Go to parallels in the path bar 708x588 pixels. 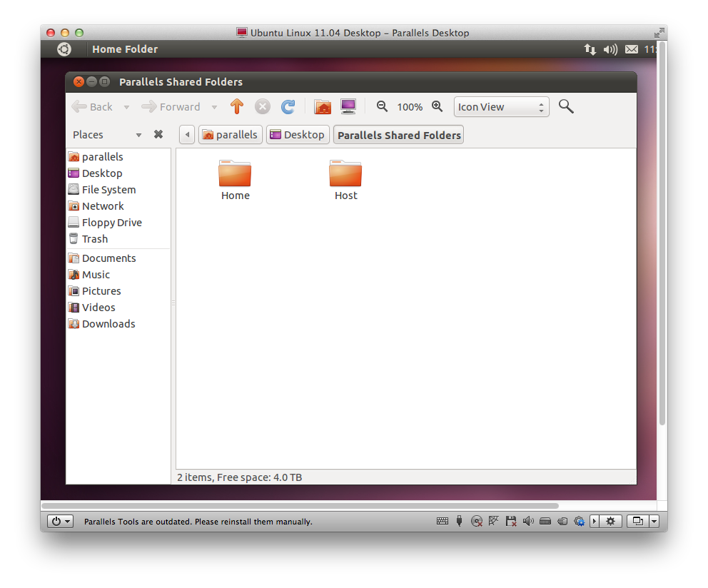(x=231, y=135)
